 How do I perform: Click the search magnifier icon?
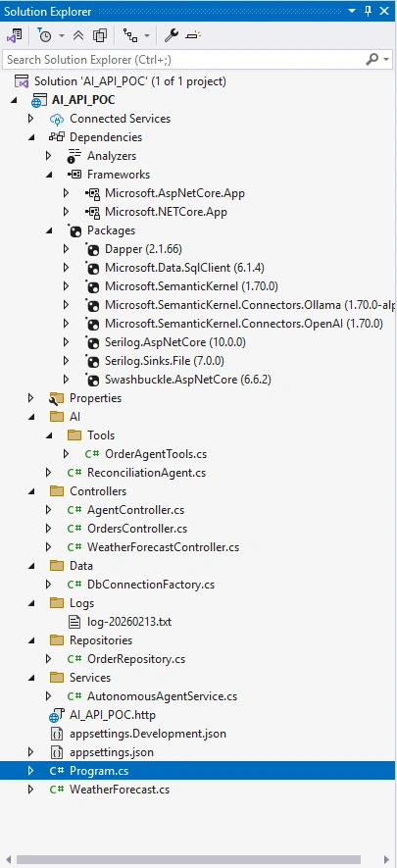(372, 59)
